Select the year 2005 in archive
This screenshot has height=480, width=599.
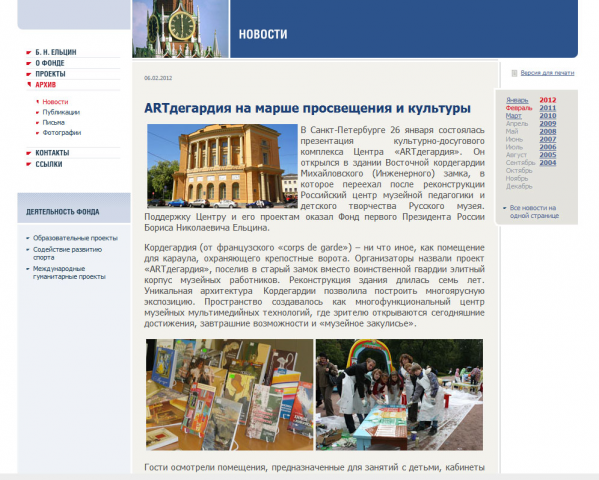pos(548,155)
